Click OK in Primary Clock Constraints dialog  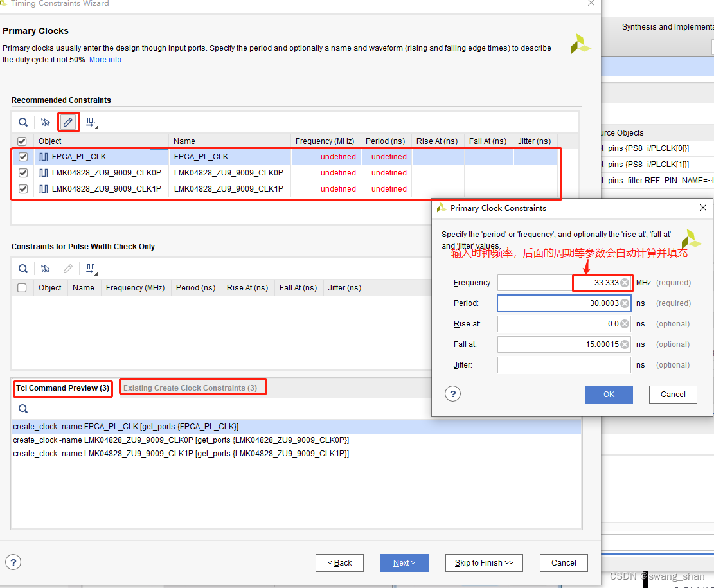coord(609,395)
